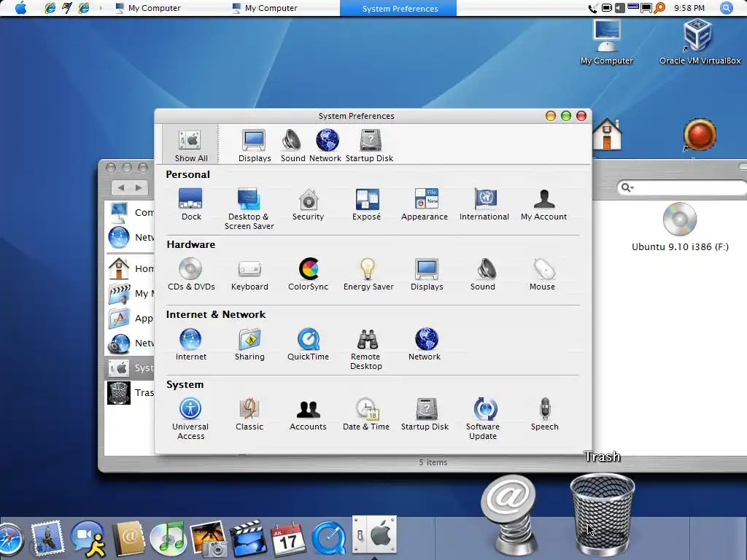Open the Dock preference pane

point(190,204)
